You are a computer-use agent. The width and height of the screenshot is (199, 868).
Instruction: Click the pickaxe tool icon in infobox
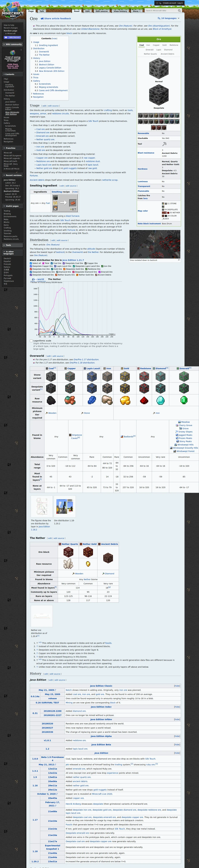[164, 144]
